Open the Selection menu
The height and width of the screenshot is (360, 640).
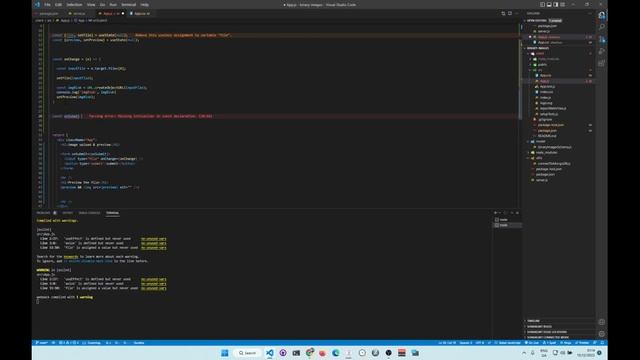tap(74, 4)
